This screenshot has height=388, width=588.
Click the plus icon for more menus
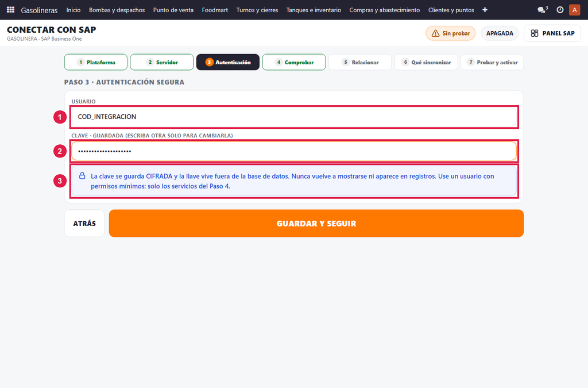485,10
